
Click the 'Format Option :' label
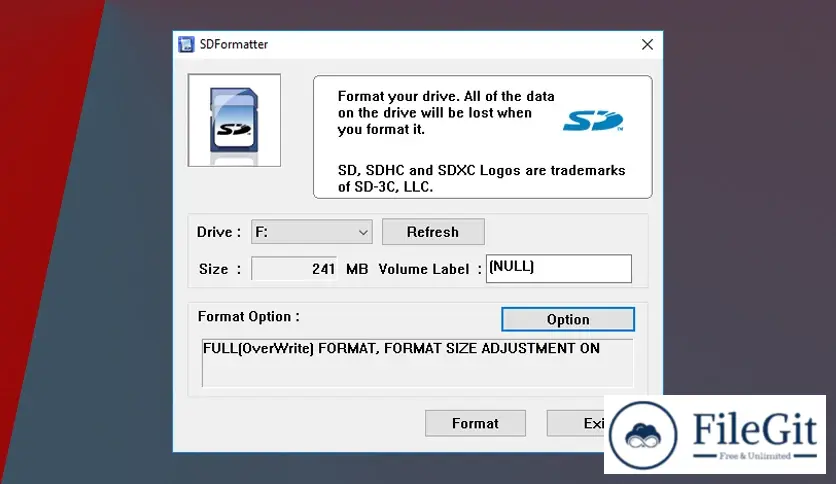coord(248,317)
